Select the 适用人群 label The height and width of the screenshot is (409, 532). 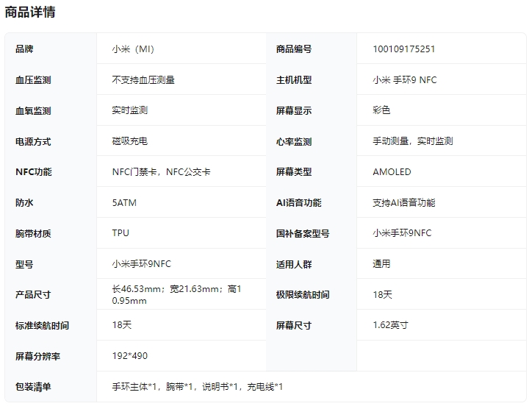pos(294,265)
